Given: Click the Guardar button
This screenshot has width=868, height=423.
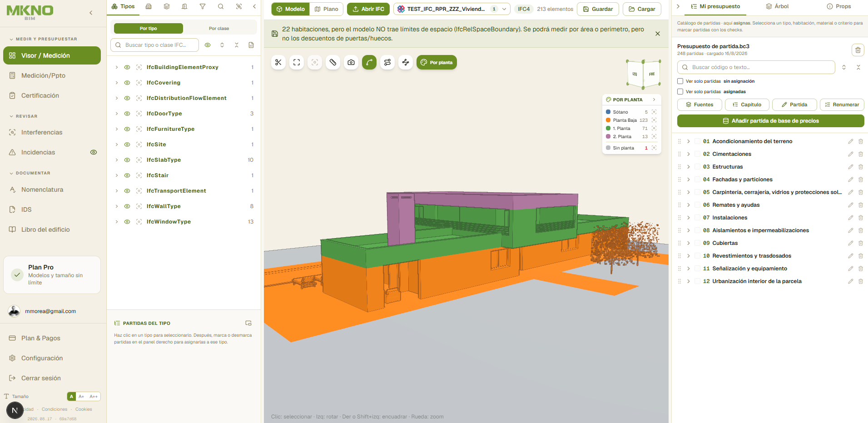Looking at the screenshot, I should pyautogui.click(x=598, y=9).
